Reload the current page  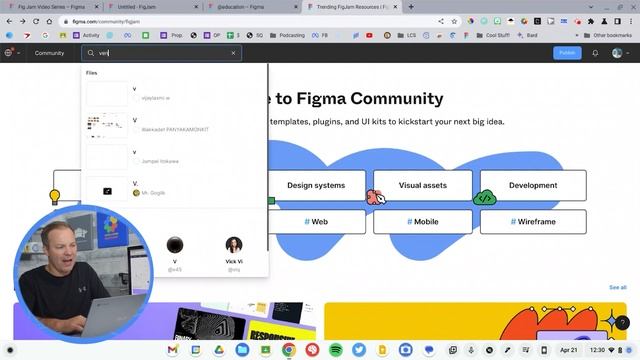(36, 21)
